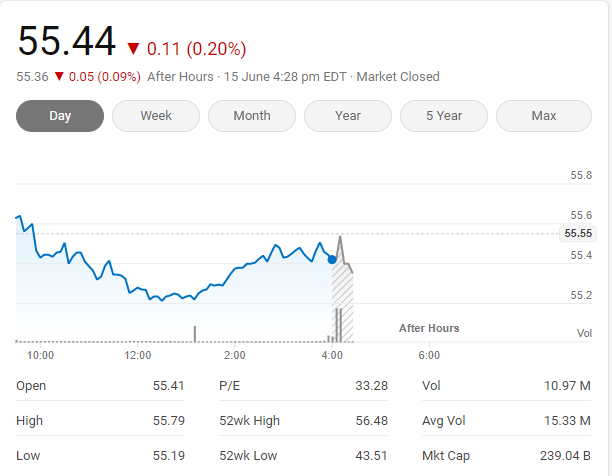Click the red down arrow beside 0.11
612x476 pixels.
(x=134, y=48)
